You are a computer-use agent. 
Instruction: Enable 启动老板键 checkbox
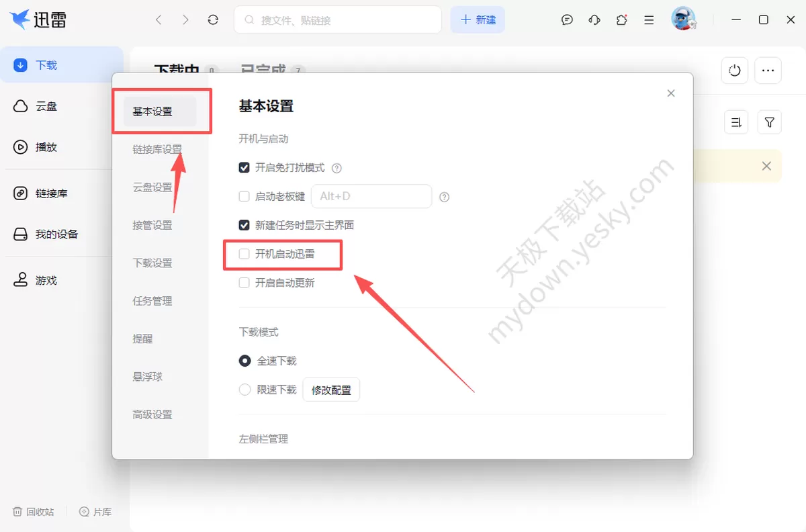tap(244, 197)
